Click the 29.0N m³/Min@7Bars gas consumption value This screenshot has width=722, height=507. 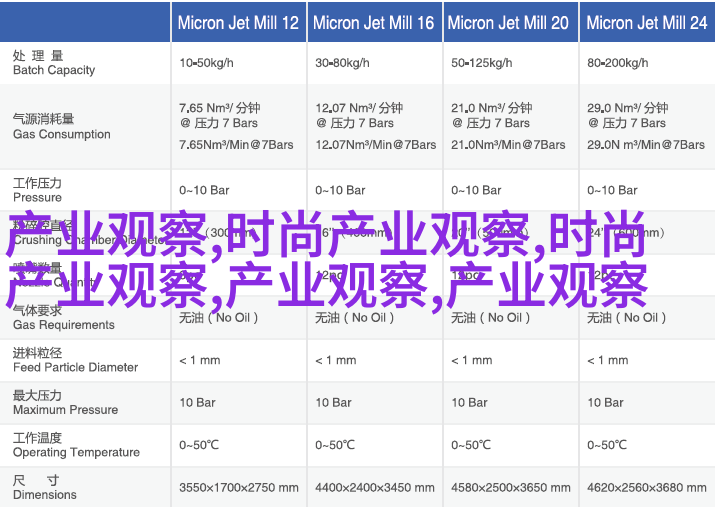[x=646, y=145]
